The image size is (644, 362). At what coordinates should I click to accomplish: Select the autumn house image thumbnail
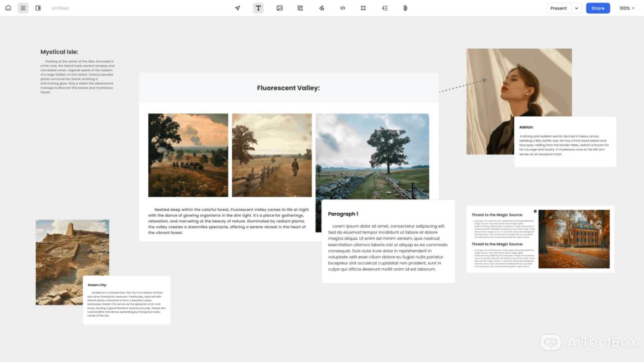click(574, 239)
